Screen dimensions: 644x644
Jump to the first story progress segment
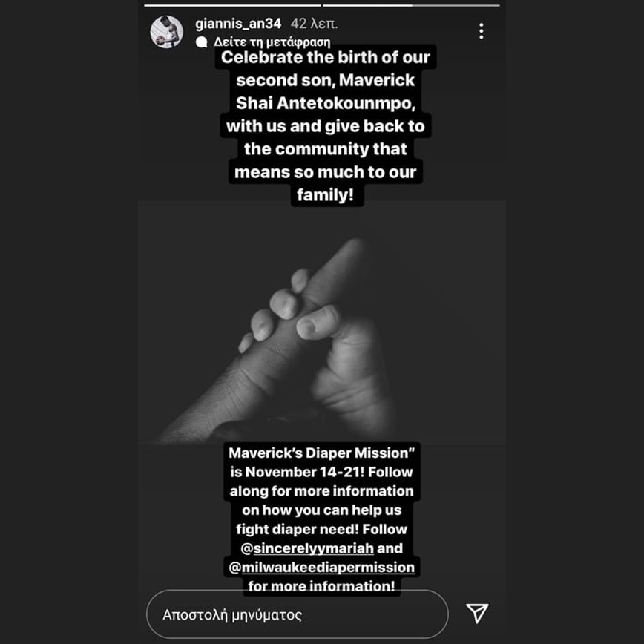pyautogui.click(x=232, y=5)
